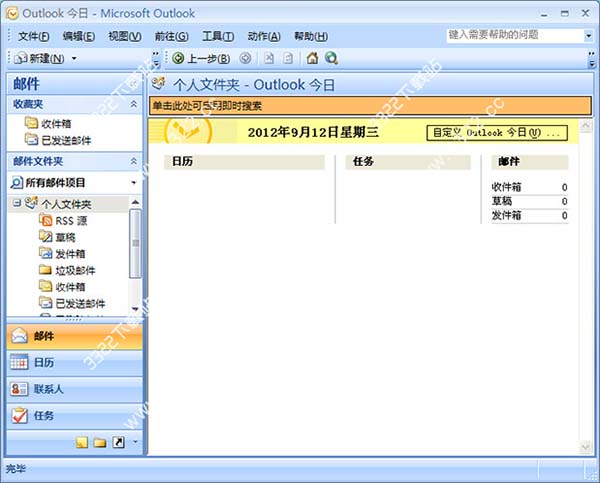The height and width of the screenshot is (483, 600).
Task: Open Outbox (发件箱) link in Outlook Today
Action: [x=506, y=215]
